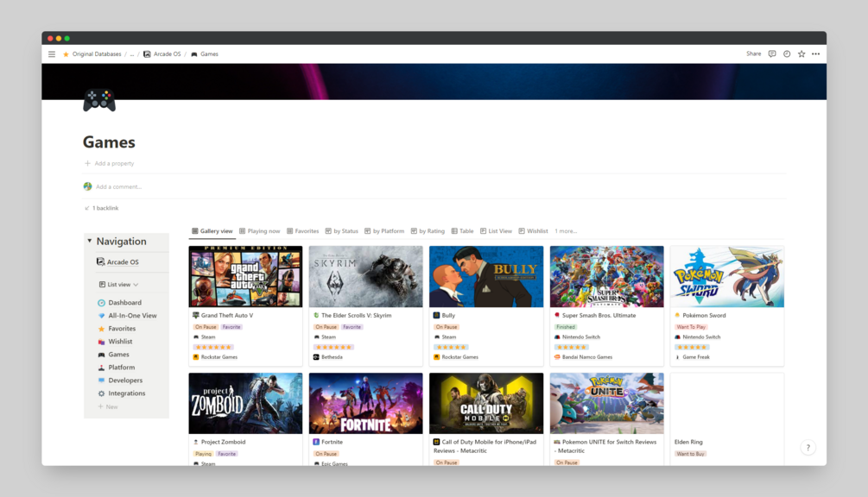Click the star rating on the Skyrim card
Image resolution: width=868 pixels, height=497 pixels.
tap(333, 347)
